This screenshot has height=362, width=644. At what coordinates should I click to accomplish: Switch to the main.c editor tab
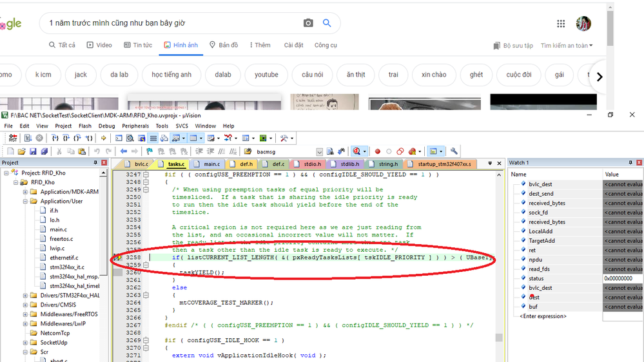208,164
